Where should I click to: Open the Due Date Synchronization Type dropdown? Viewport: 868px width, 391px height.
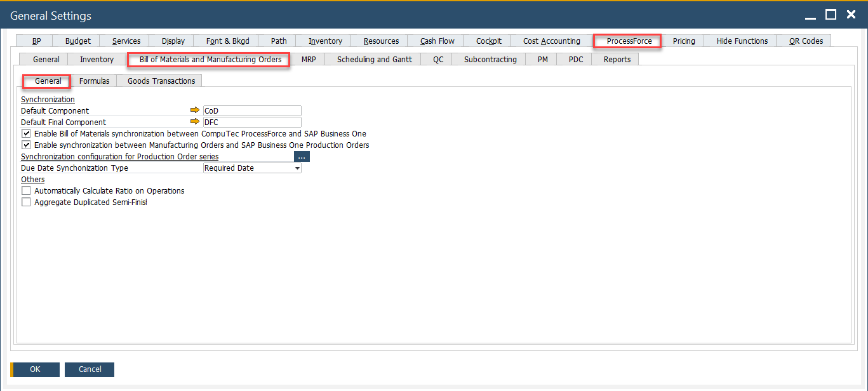297,168
